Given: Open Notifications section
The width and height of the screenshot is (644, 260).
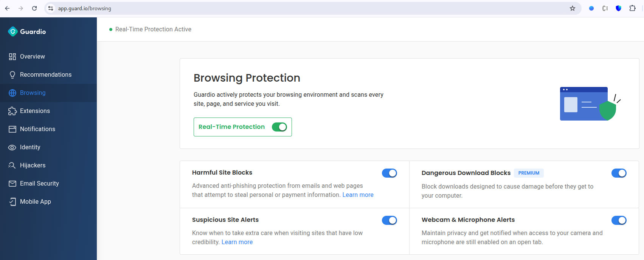Looking at the screenshot, I should click(48, 129).
